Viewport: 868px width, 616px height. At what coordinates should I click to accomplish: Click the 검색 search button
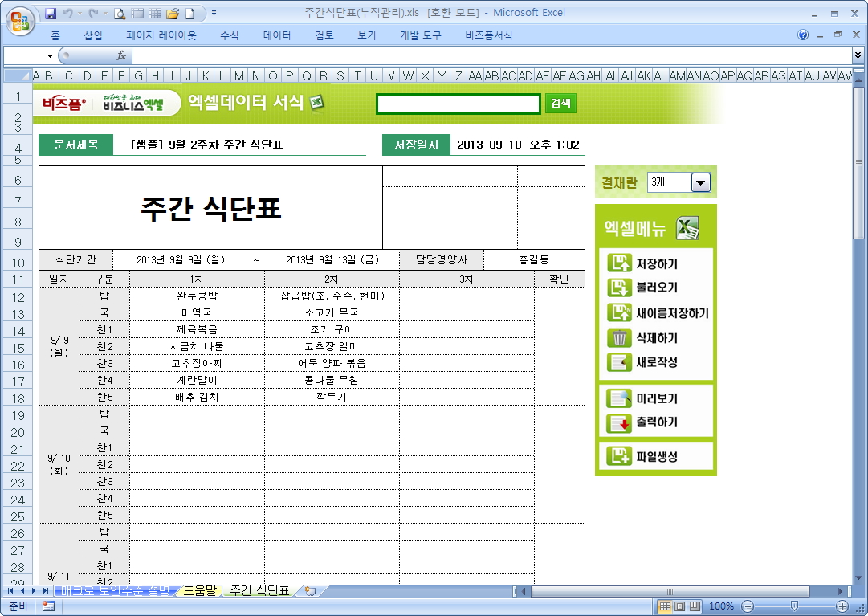click(560, 103)
